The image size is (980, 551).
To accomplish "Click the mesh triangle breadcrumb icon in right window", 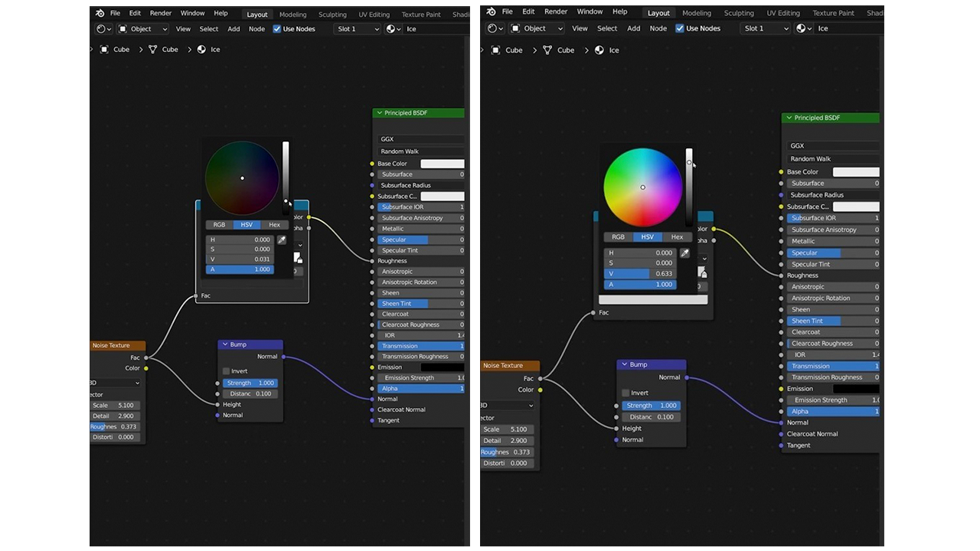I will pyautogui.click(x=548, y=50).
